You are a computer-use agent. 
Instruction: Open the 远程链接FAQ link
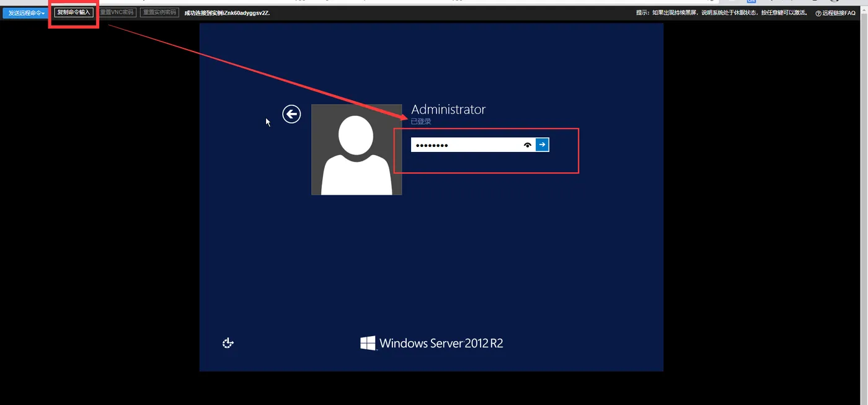coord(835,13)
